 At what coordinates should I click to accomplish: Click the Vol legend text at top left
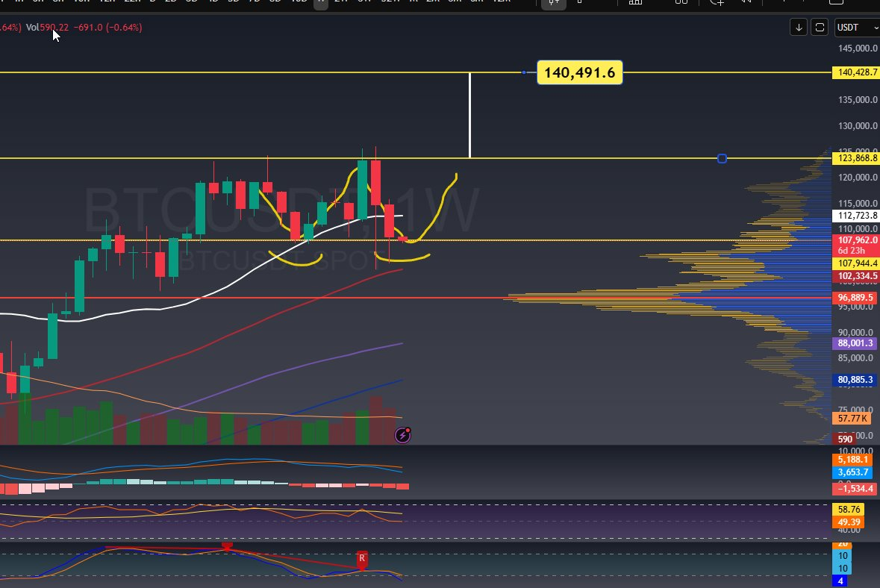32,28
